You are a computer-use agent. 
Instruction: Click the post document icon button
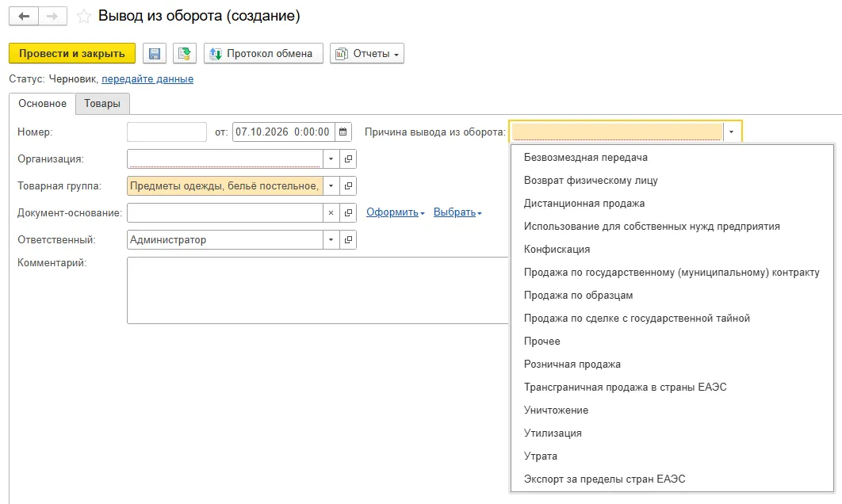click(185, 54)
